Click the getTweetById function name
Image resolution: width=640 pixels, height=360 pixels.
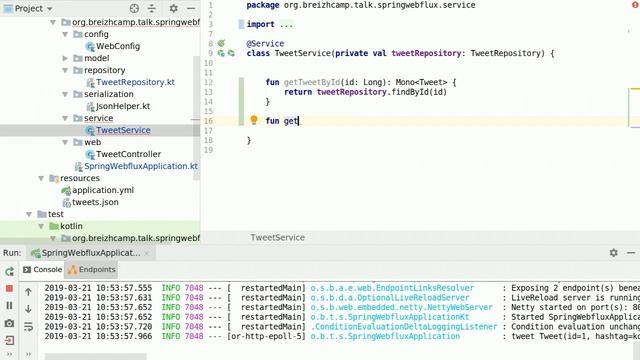tap(312, 82)
